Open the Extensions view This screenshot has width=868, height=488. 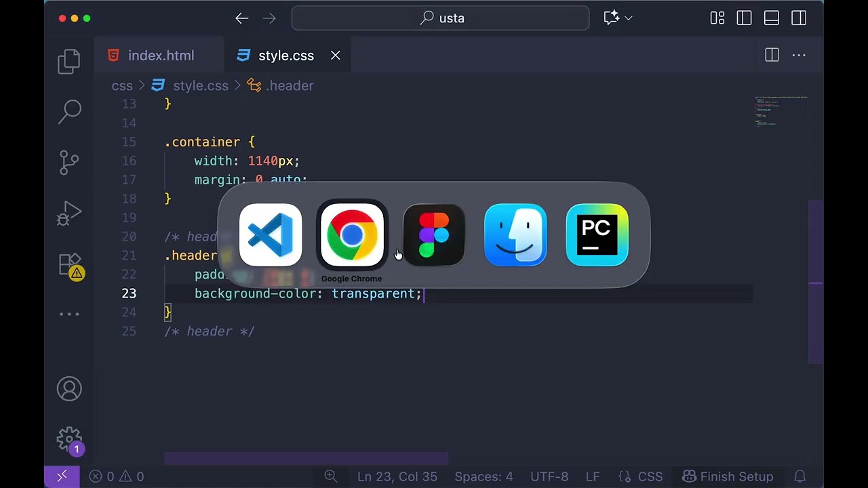tap(70, 266)
